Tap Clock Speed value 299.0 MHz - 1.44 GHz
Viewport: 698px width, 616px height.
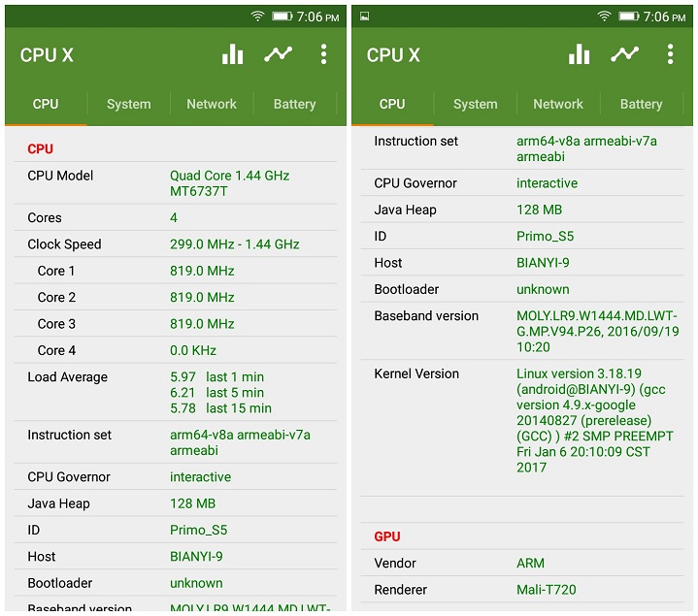click(x=235, y=244)
